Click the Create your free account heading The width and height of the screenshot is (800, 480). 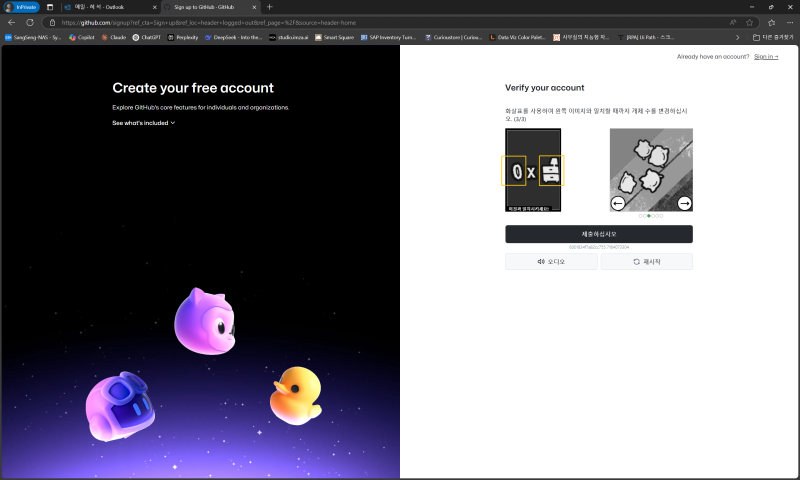tap(193, 88)
